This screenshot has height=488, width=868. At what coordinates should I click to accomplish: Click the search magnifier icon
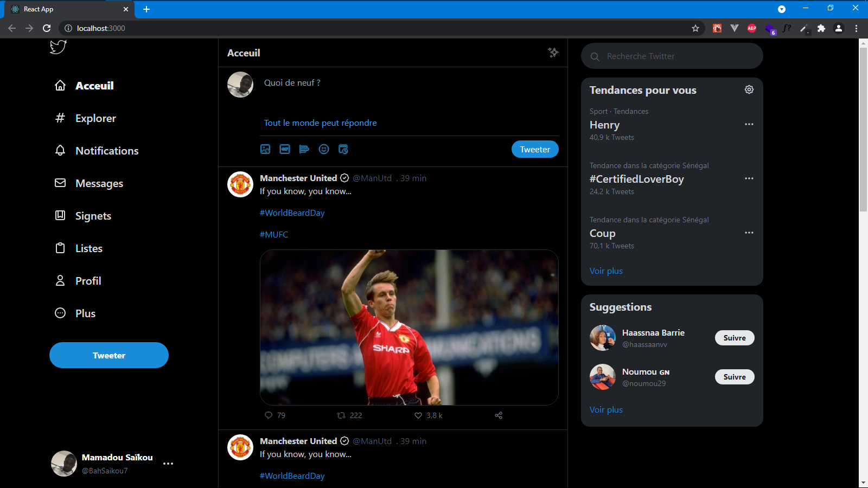[x=595, y=56]
